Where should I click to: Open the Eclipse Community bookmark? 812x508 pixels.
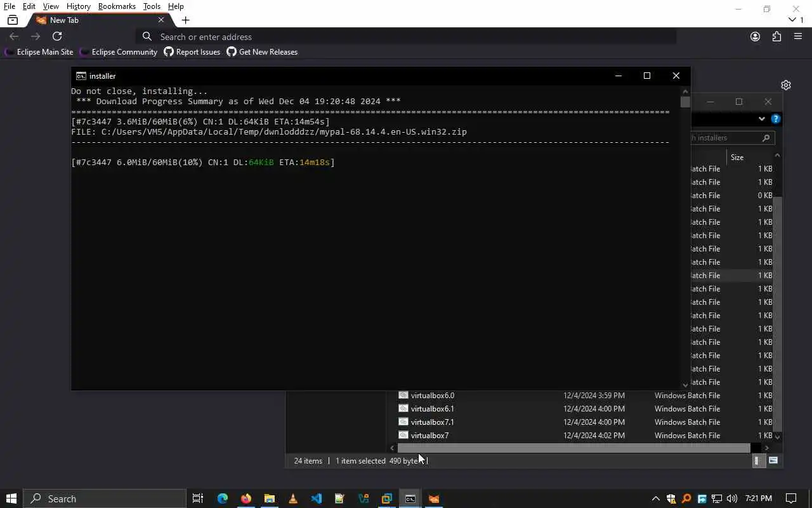coord(119,52)
